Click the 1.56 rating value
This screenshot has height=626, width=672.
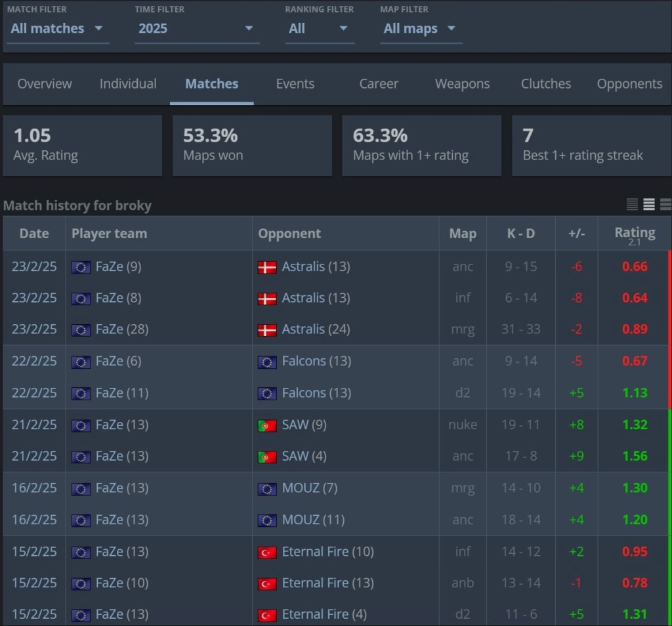coord(635,456)
